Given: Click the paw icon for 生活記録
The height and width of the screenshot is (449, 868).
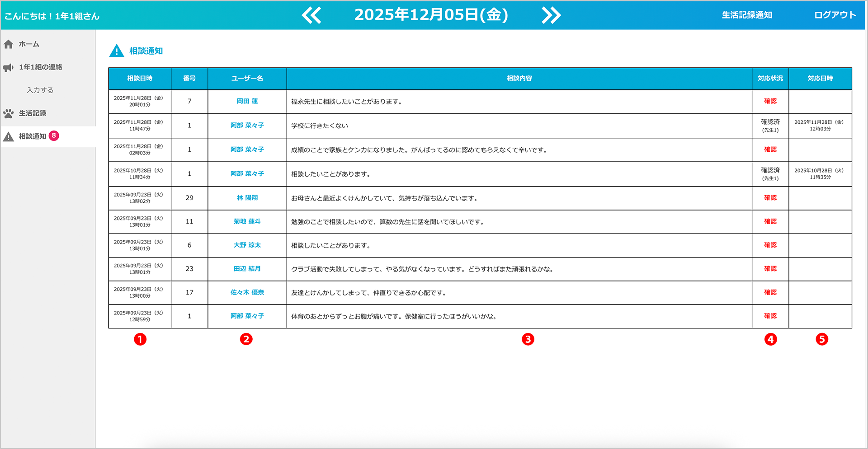Looking at the screenshot, I should pos(9,113).
